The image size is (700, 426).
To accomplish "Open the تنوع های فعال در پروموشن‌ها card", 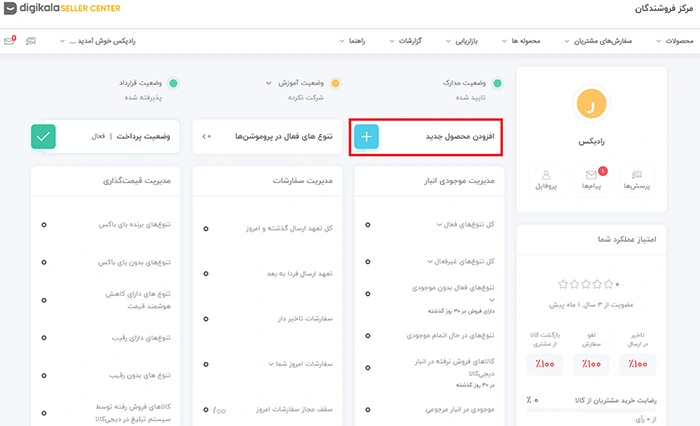I will 267,137.
